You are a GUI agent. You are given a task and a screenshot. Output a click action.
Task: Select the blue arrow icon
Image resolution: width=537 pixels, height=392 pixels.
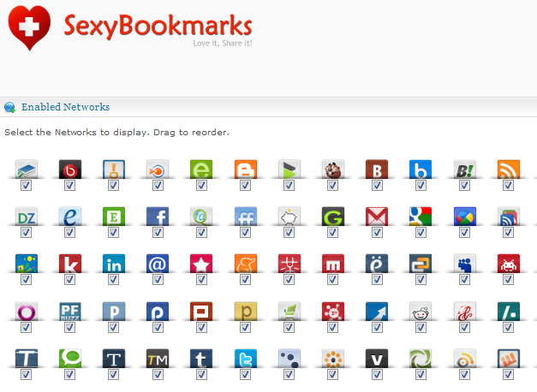(377, 312)
